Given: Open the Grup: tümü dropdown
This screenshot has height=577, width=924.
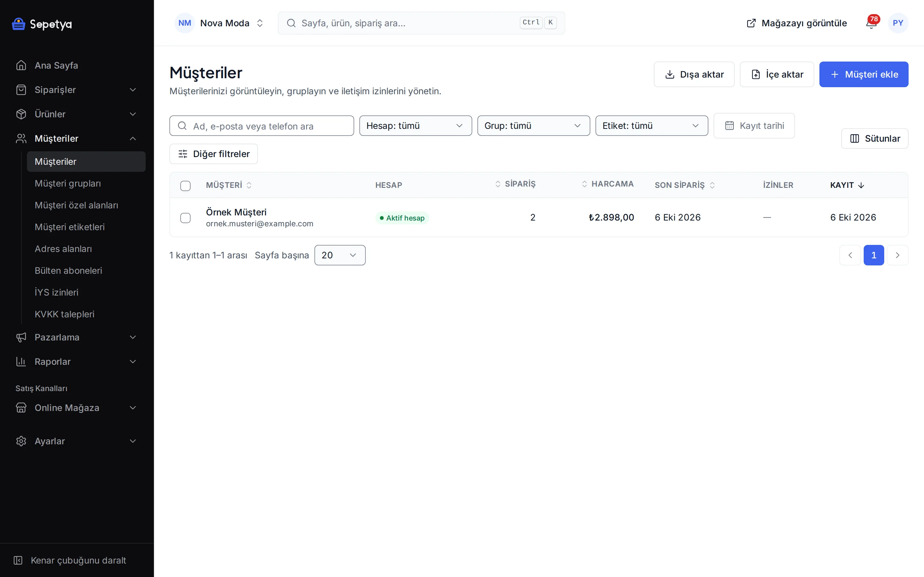Looking at the screenshot, I should click(x=534, y=126).
